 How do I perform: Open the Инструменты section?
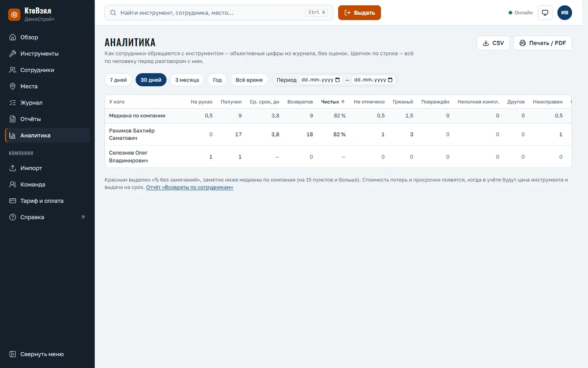48,53
